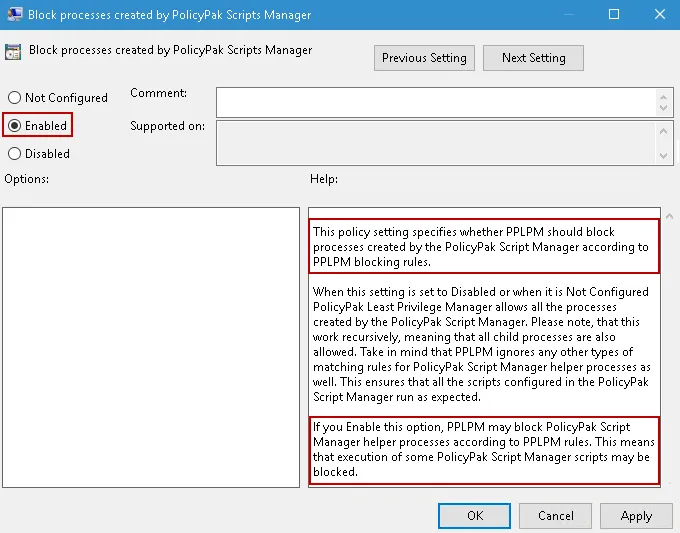
Task: Click the Supported on field
Action: coord(435,142)
